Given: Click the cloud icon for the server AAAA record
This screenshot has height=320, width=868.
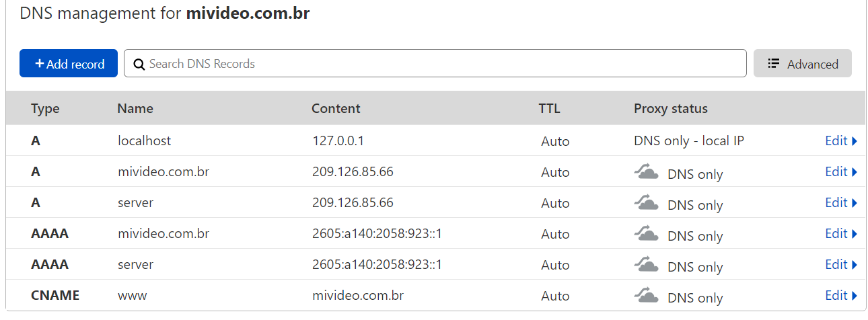Looking at the screenshot, I should click(646, 266).
